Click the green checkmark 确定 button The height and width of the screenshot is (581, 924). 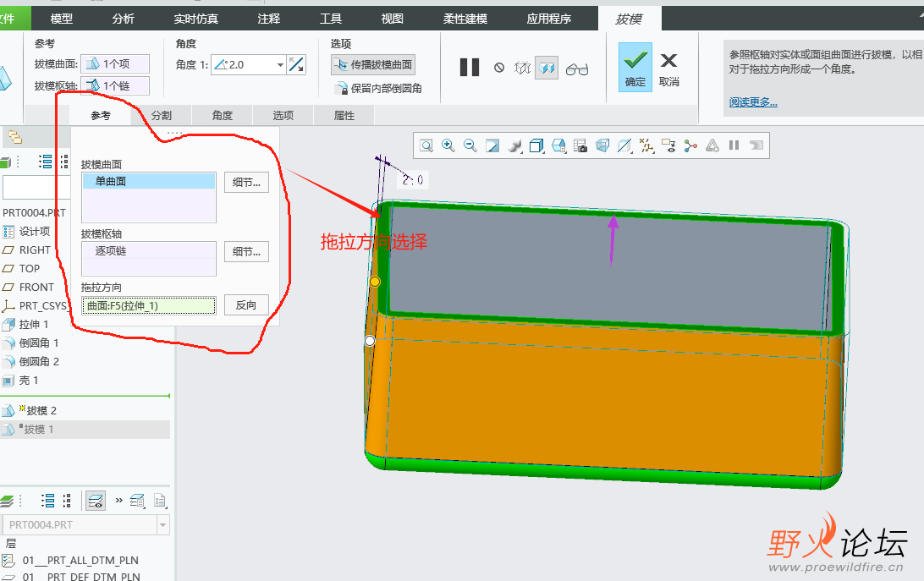coord(635,68)
